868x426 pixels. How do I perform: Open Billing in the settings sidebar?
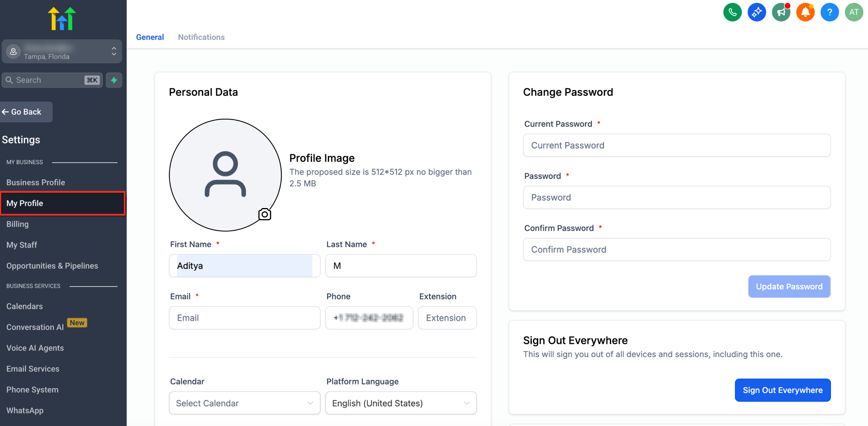[18, 224]
